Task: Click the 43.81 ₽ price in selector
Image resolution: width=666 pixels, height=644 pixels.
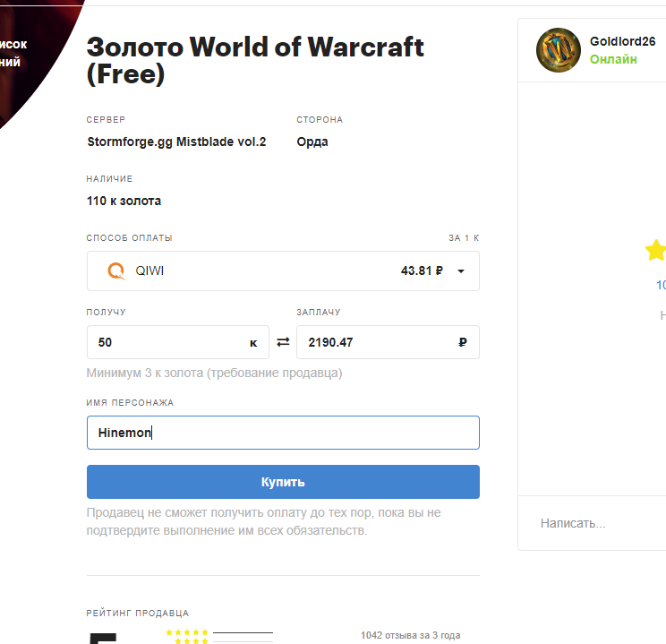Action: pyautogui.click(x=422, y=270)
